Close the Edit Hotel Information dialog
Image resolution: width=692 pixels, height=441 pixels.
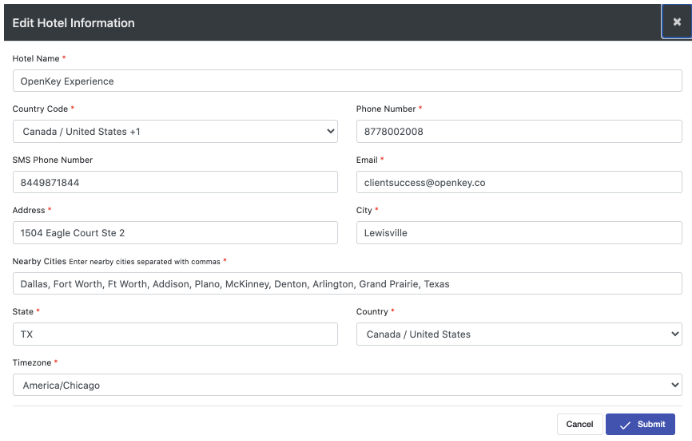click(x=677, y=22)
